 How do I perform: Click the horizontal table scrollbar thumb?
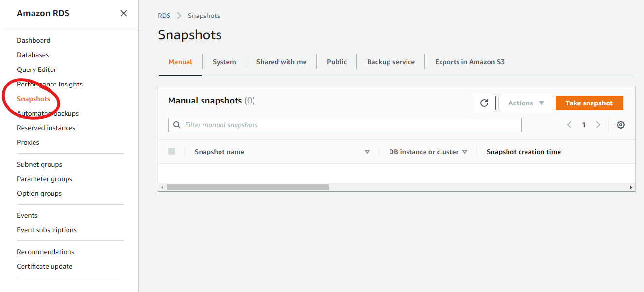coord(247,187)
